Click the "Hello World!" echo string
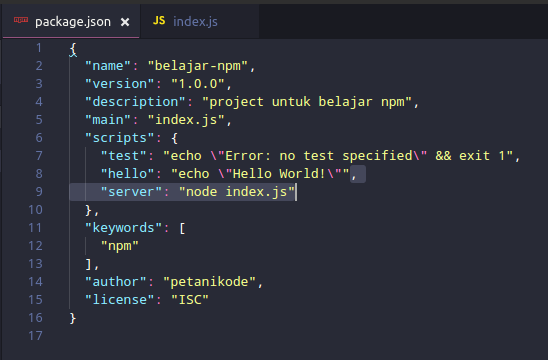The width and height of the screenshot is (548, 360). click(279, 174)
